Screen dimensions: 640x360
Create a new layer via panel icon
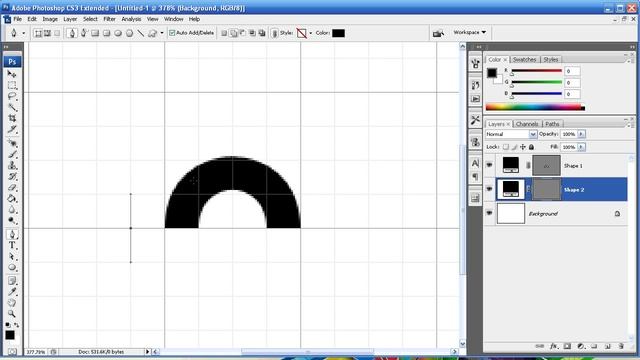(x=607, y=346)
